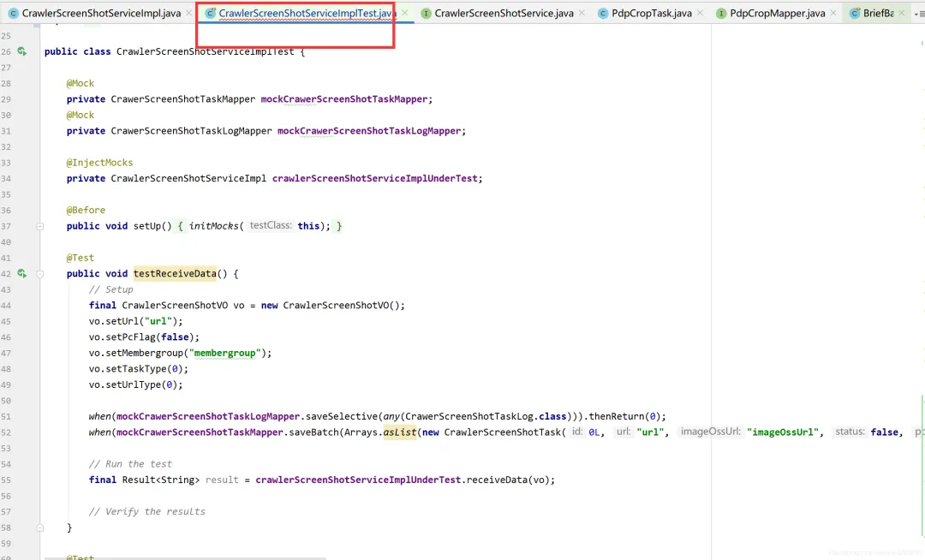Close CrawlerScreenShotService.java tab
The width and height of the screenshot is (925, 560).
pos(582,12)
